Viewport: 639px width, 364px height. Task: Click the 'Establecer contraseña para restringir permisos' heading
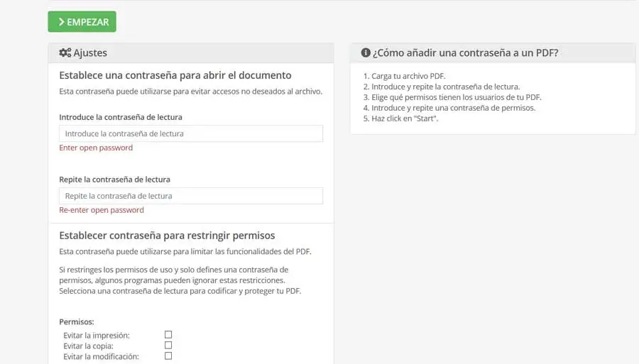[x=167, y=235]
